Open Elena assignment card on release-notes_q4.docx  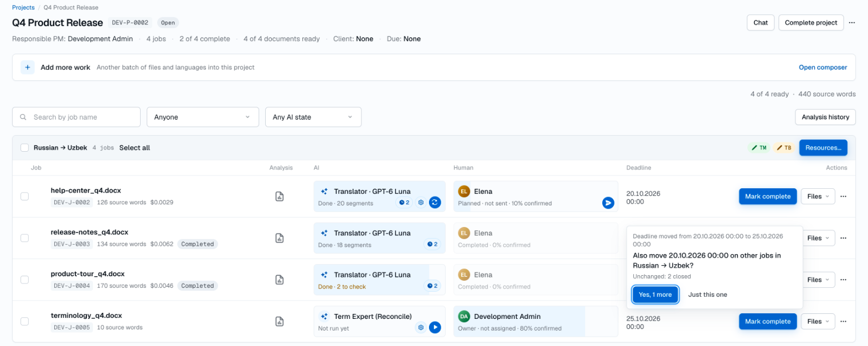(x=535, y=238)
